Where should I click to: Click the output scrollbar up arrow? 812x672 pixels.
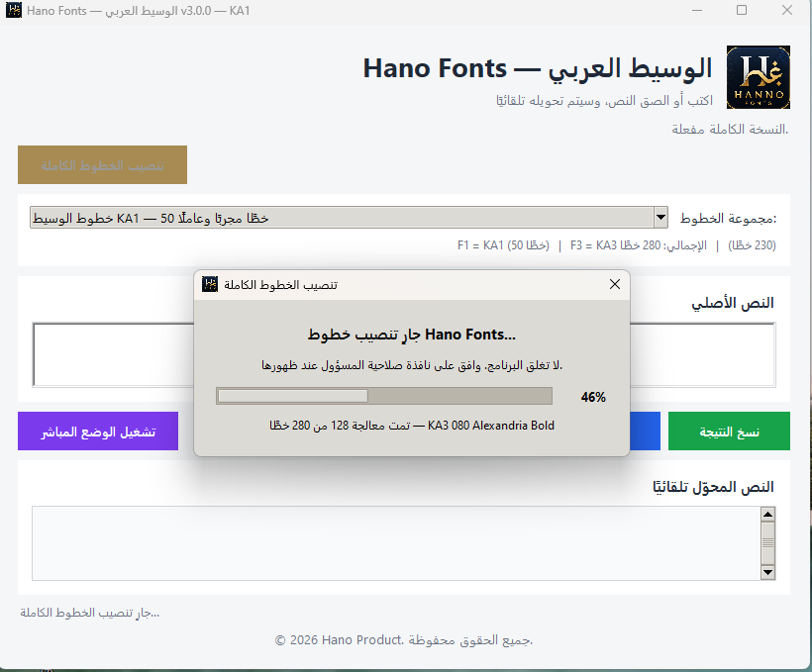(768, 514)
